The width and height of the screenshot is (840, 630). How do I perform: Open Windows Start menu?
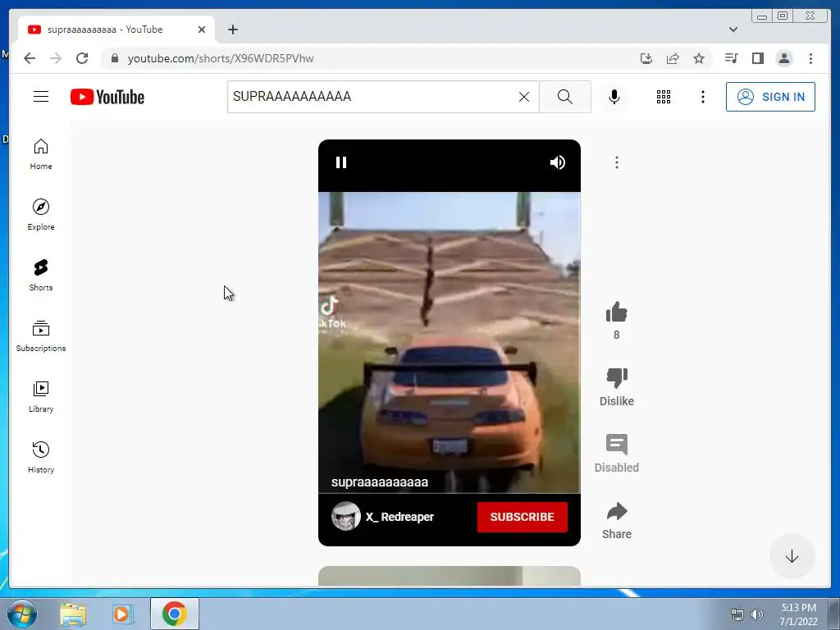coord(22,614)
